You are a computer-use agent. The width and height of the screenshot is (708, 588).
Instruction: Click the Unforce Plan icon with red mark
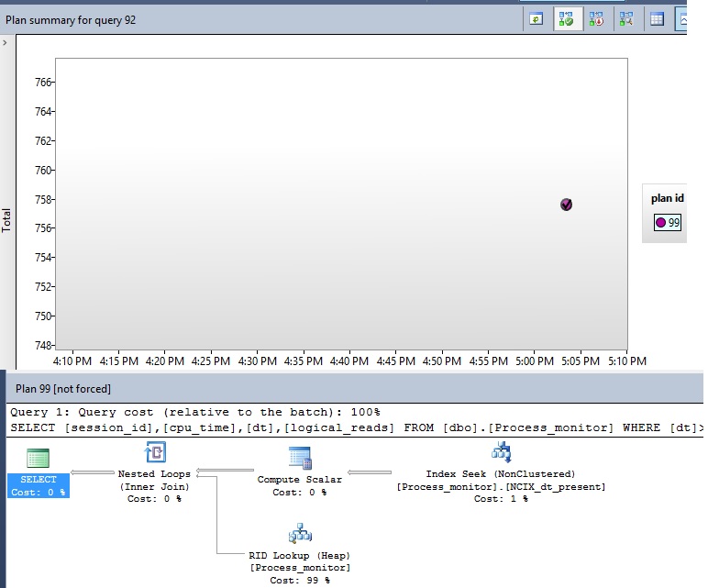(x=596, y=19)
